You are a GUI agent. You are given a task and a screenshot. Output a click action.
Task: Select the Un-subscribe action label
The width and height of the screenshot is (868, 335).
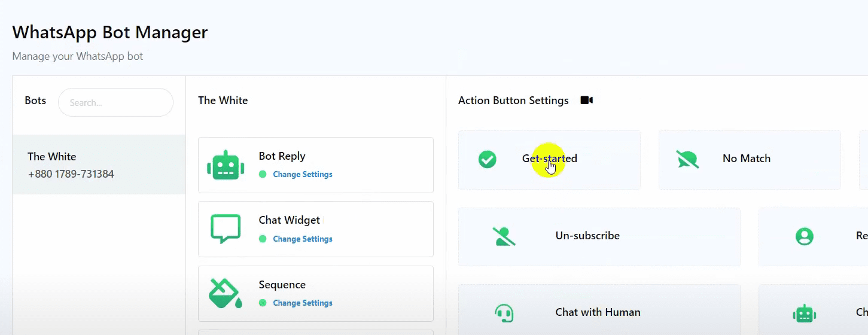(587, 236)
